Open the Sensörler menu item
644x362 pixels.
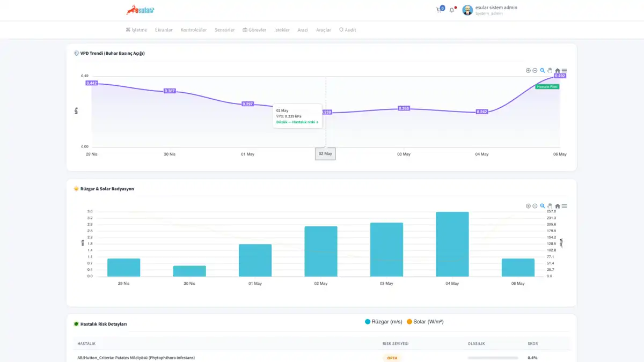pos(224,30)
